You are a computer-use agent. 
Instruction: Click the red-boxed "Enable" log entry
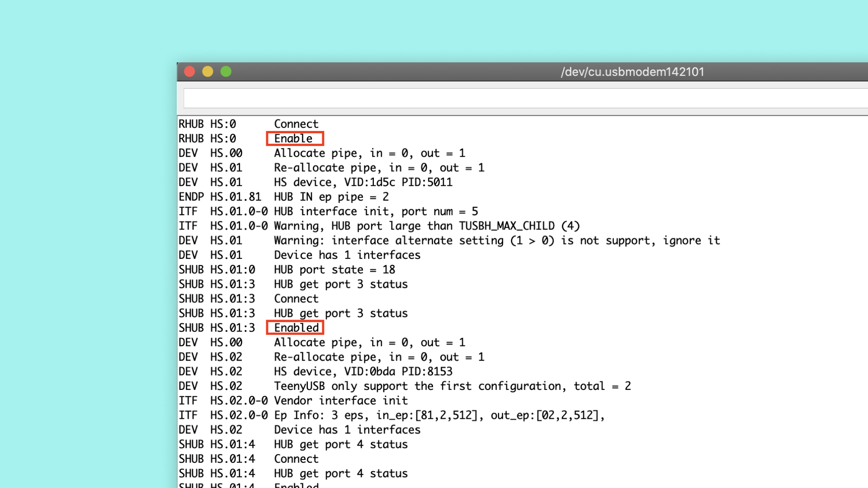tap(294, 138)
